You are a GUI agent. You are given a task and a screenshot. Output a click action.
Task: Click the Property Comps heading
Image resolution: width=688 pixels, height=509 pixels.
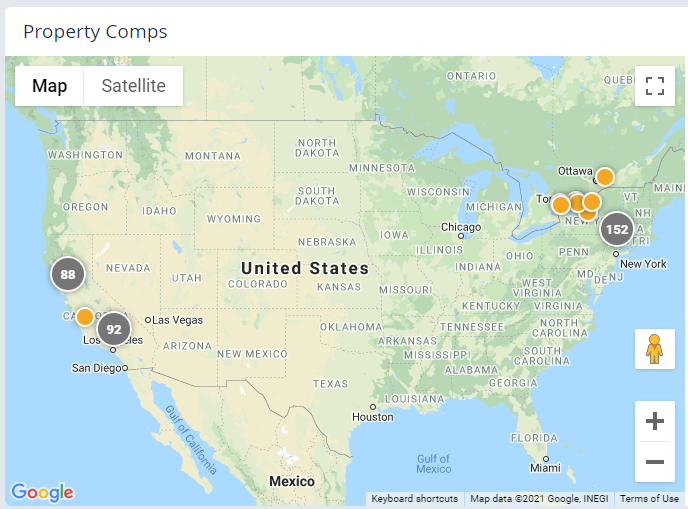[95, 32]
